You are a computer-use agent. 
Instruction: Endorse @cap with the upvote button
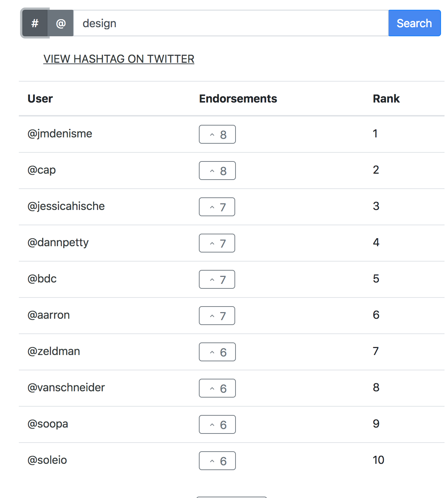pos(217,171)
